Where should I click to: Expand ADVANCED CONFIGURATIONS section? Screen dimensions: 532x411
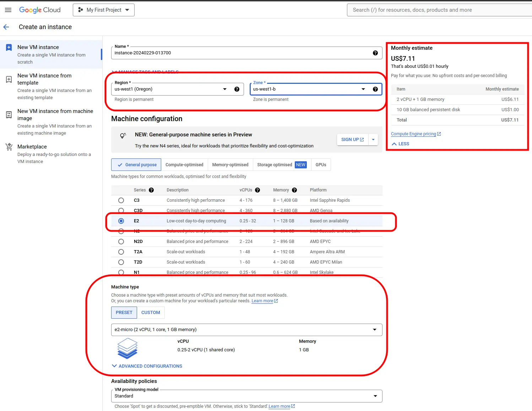pos(147,366)
